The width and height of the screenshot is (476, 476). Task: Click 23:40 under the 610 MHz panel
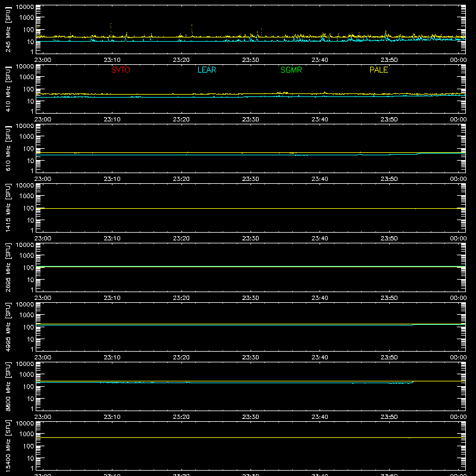pyautogui.click(x=320, y=179)
